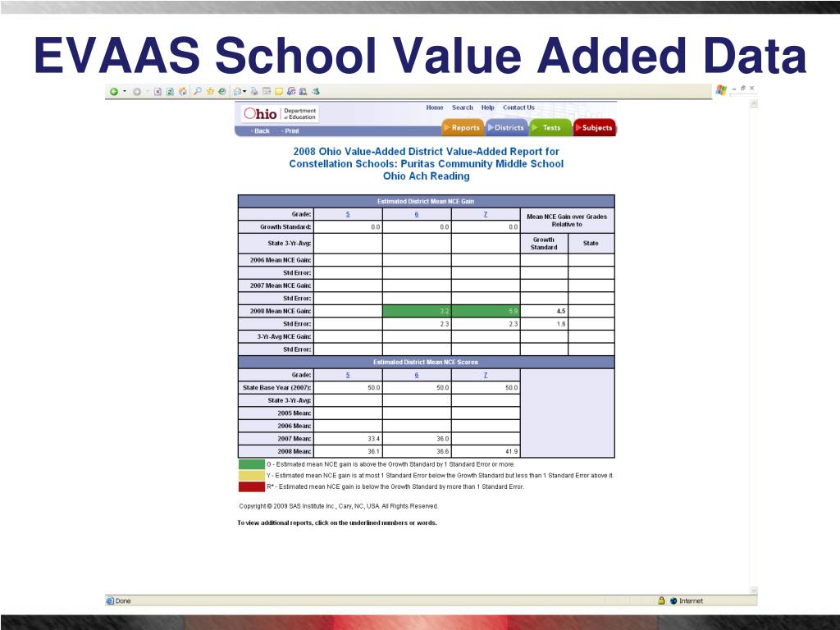Click the green browser Back arrow icon

pyautogui.click(x=113, y=92)
